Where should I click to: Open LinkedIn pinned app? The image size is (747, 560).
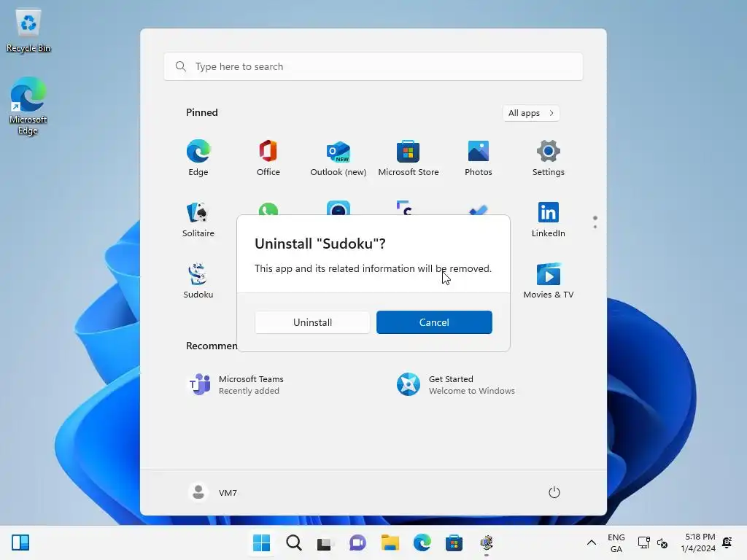click(549, 219)
